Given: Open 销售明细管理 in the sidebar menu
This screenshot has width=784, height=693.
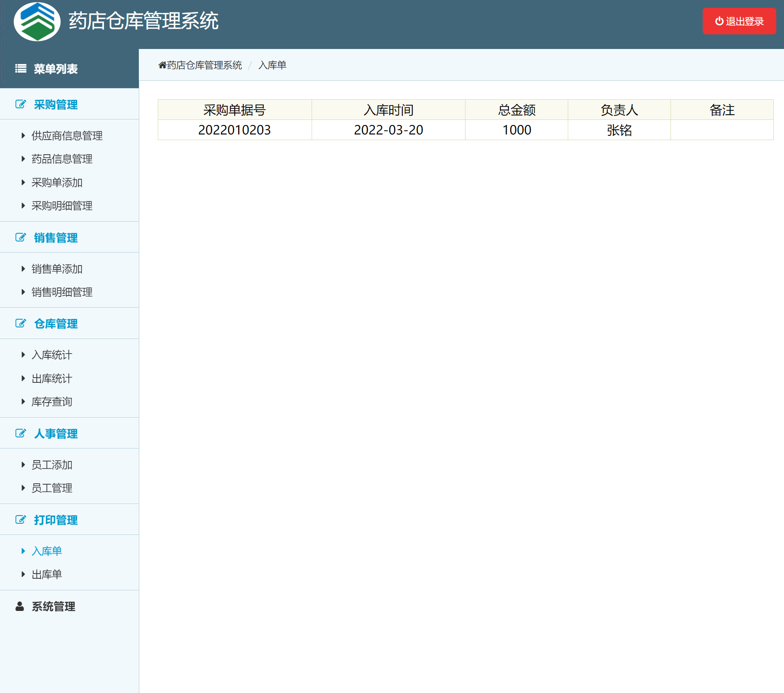Looking at the screenshot, I should (x=61, y=292).
